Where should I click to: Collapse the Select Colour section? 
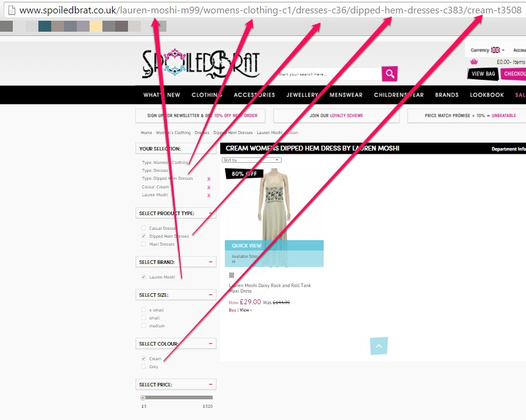(x=211, y=344)
